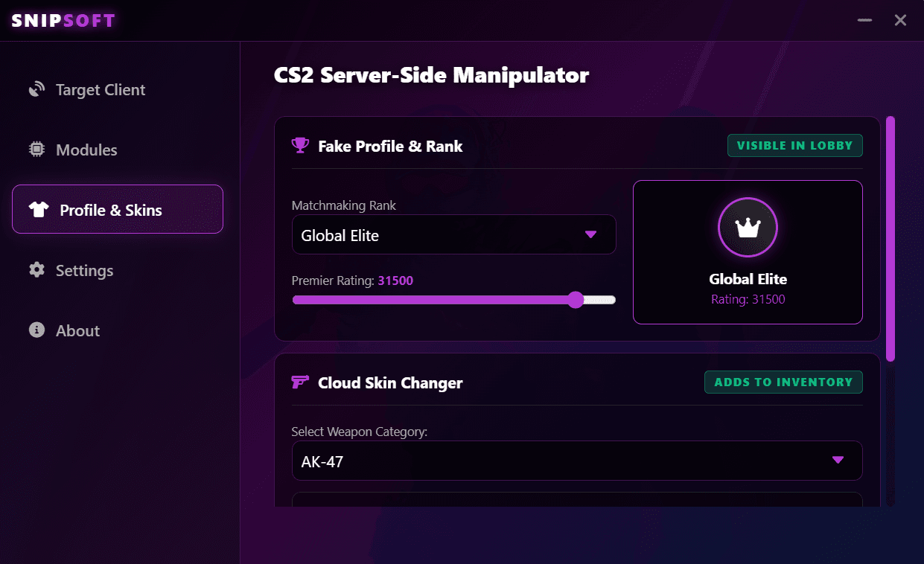The width and height of the screenshot is (924, 564).
Task: Click the SNIPSOFT logo in title bar
Action: click(x=64, y=21)
